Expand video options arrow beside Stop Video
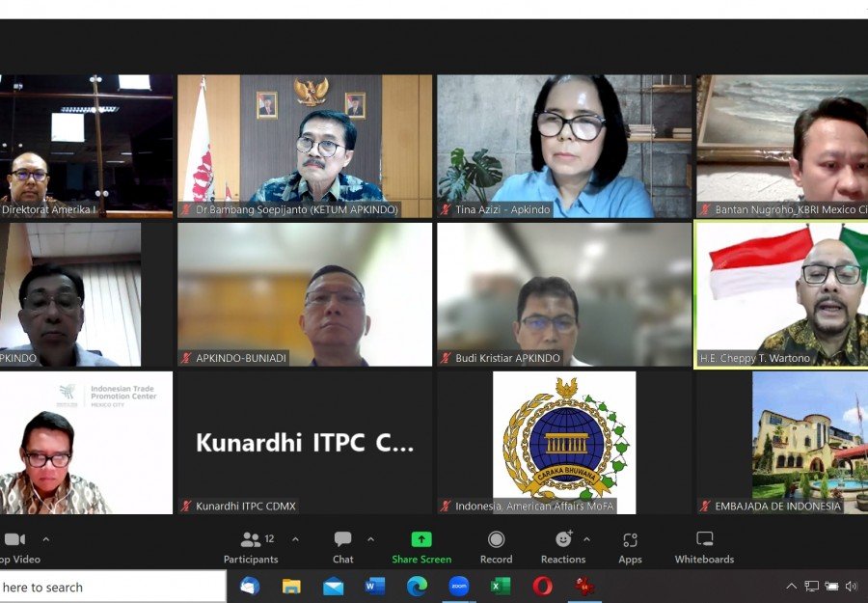 (45, 539)
